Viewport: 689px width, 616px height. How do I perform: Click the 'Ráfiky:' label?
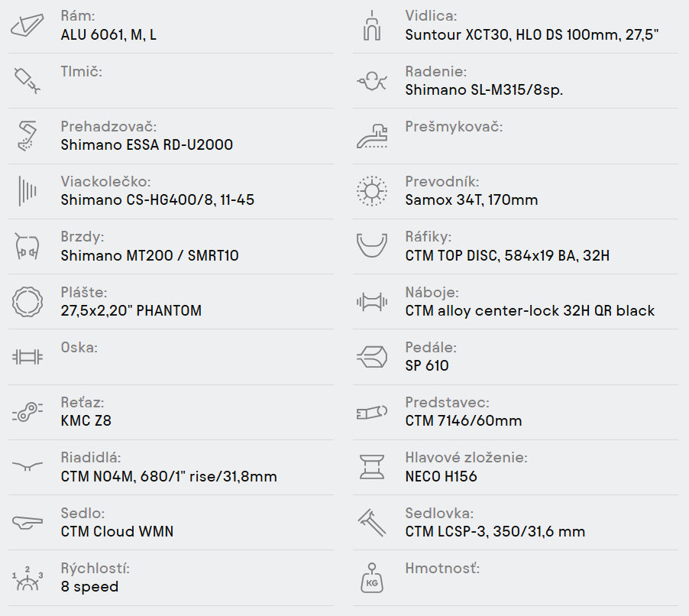[x=428, y=237]
